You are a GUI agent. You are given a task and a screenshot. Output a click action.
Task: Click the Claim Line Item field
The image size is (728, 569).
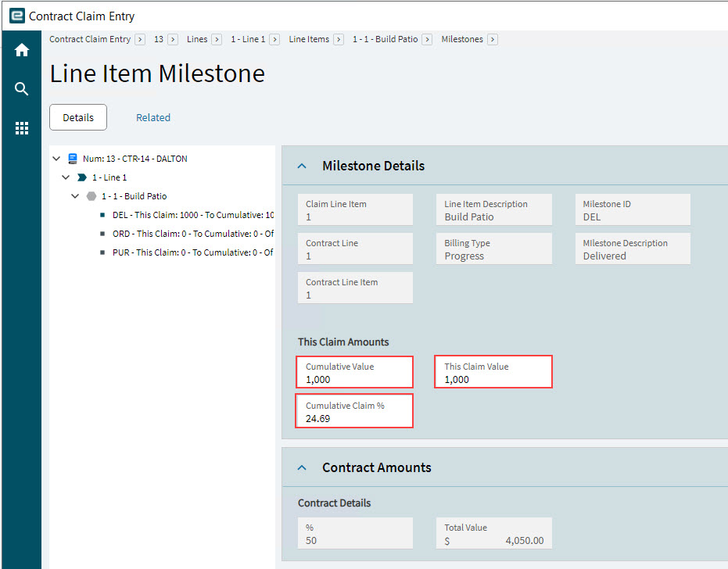[355, 209]
